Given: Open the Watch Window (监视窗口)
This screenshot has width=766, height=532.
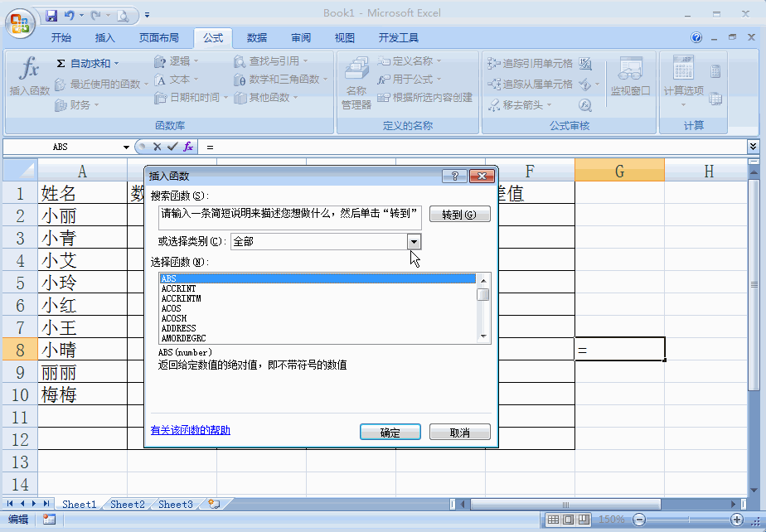Looking at the screenshot, I should [x=630, y=76].
